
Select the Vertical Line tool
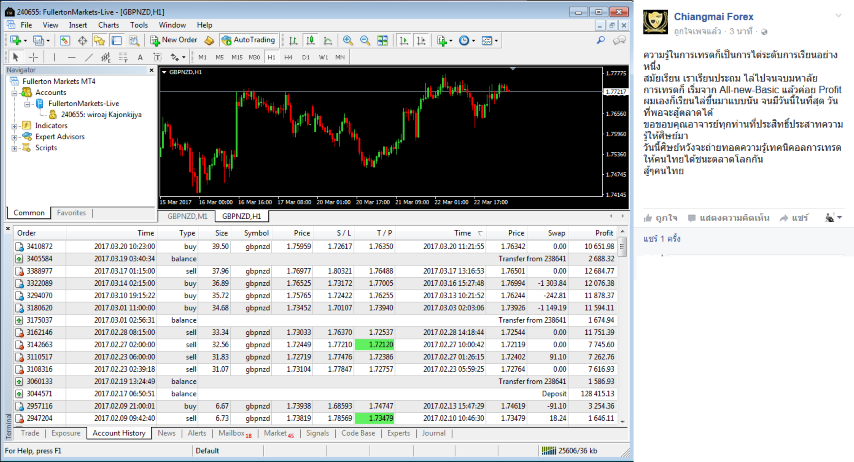click(54, 57)
